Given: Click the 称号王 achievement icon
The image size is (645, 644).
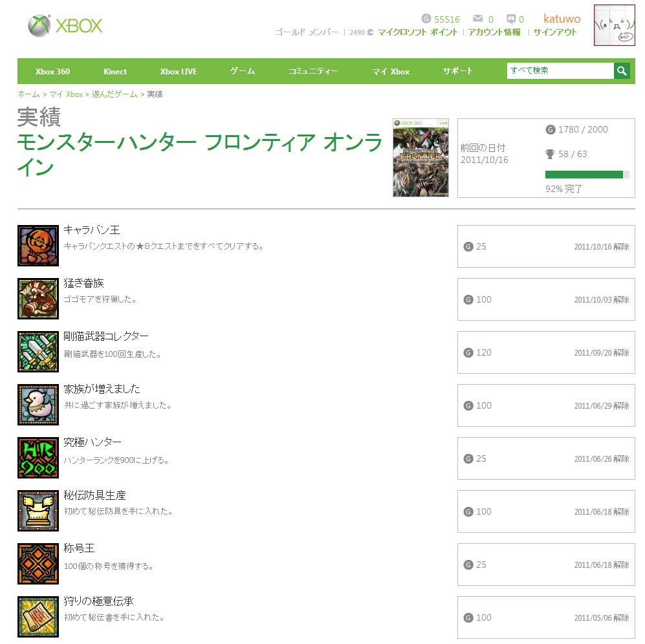Looking at the screenshot, I should pyautogui.click(x=38, y=564).
